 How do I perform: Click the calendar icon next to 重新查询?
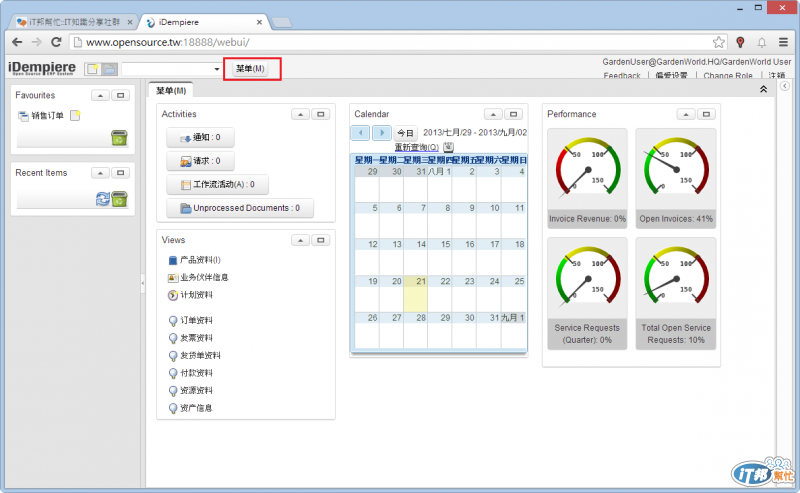click(448, 147)
